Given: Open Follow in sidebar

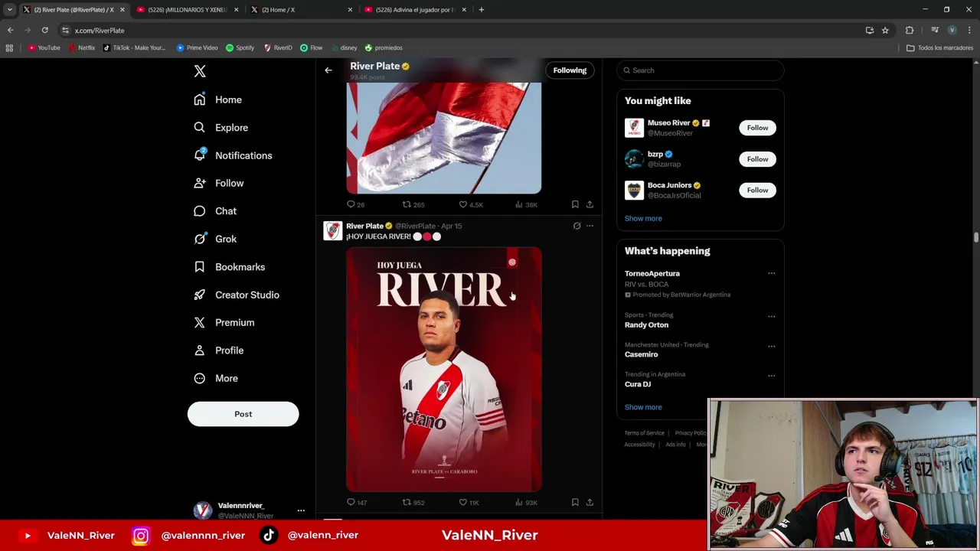Looking at the screenshot, I should point(219,183).
